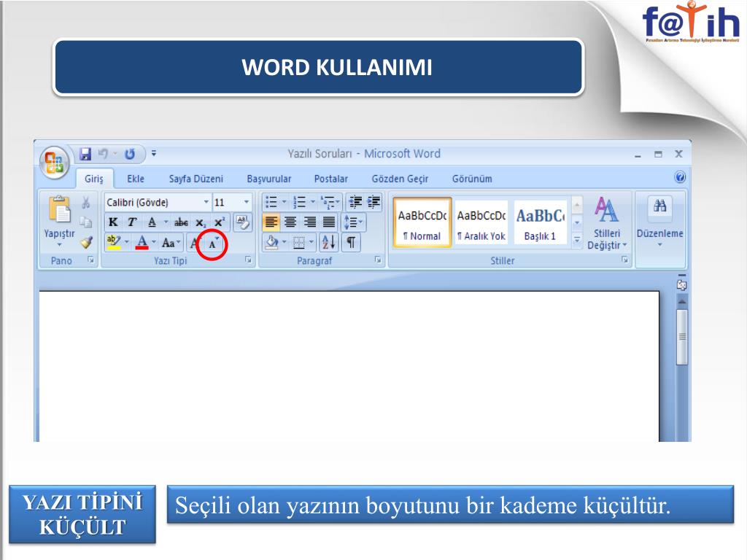
Task: Toggle superscript formatting
Action: point(219,222)
